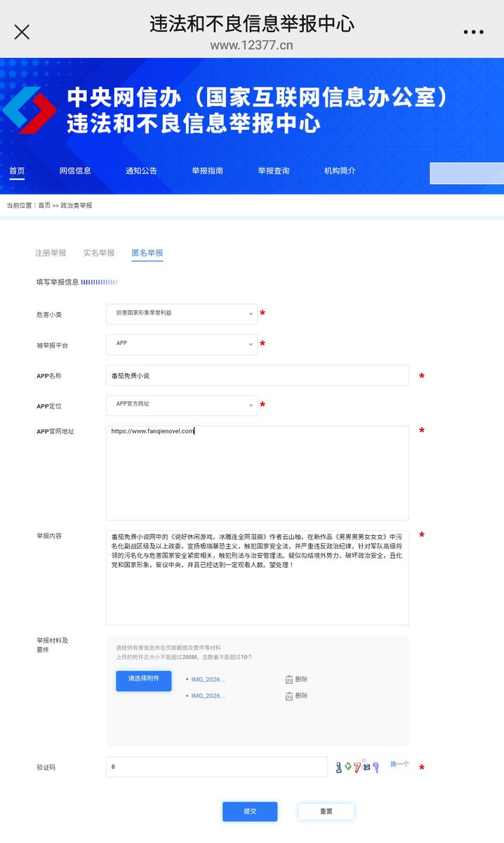
Task: Click the captcha image 1+7=?
Action: click(357, 767)
